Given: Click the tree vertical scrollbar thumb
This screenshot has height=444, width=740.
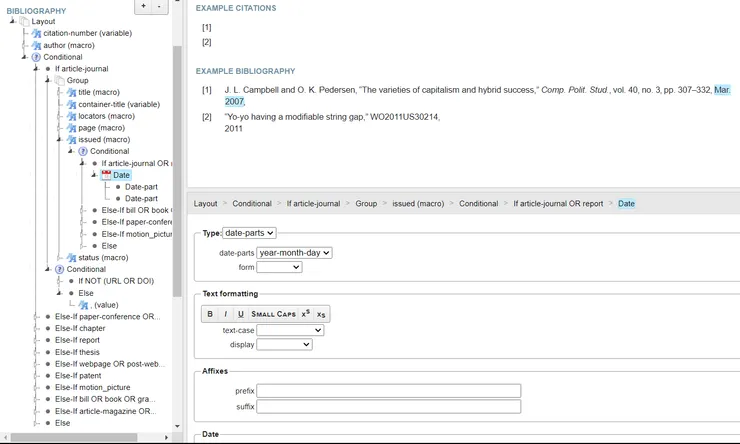Looking at the screenshot, I should click(x=177, y=171).
